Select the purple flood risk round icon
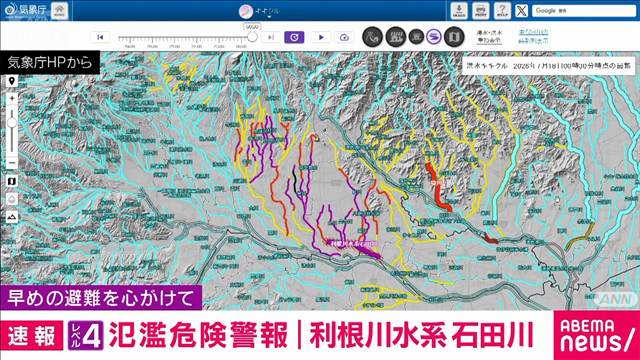This screenshot has width=640, height=360. [434, 37]
